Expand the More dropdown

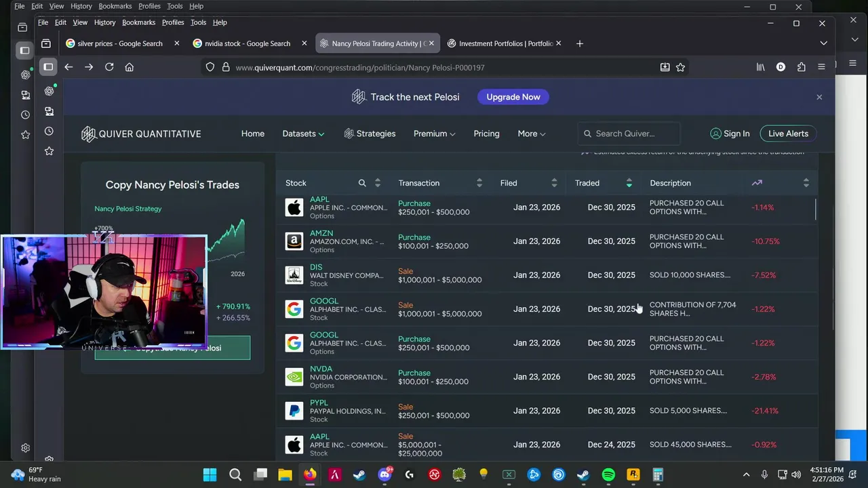pos(531,134)
